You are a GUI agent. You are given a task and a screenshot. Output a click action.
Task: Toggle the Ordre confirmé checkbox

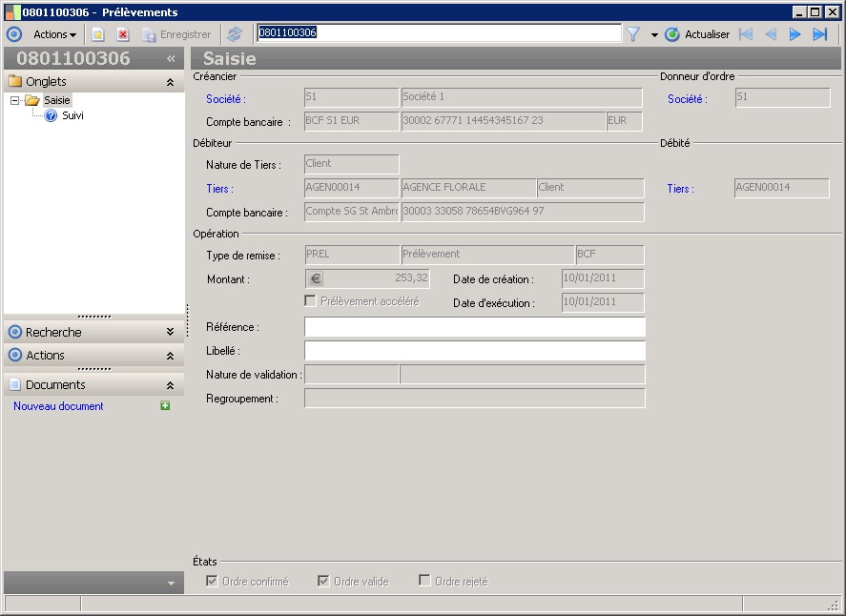(x=212, y=581)
